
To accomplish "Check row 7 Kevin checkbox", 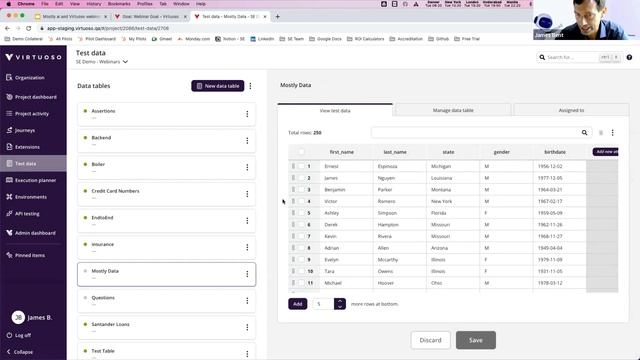I will pos(301,236).
